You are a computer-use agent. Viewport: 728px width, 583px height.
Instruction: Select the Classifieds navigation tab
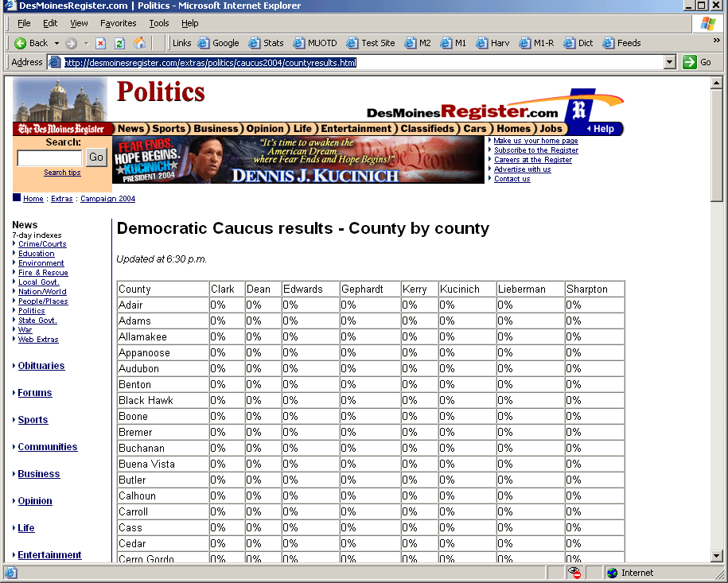coord(427,129)
